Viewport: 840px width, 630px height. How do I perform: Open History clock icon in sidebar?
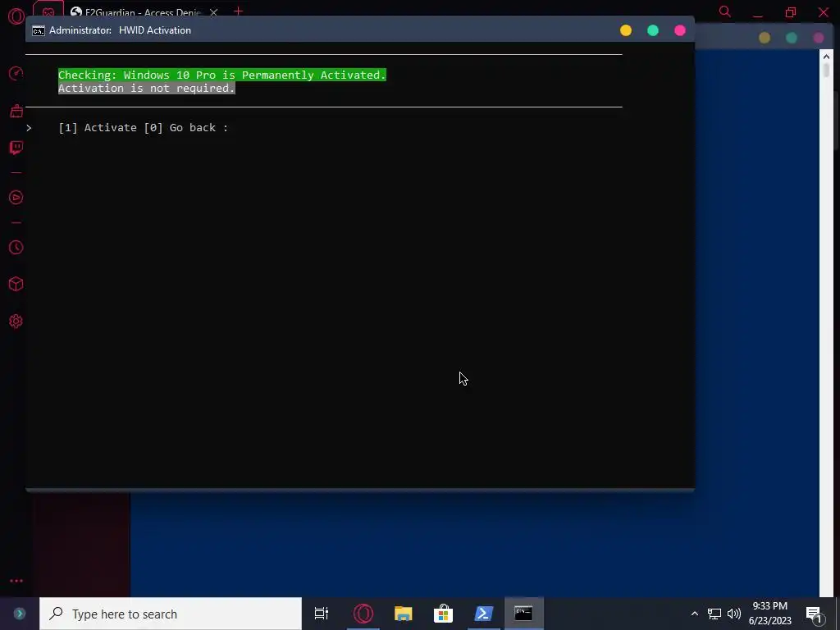(x=16, y=247)
